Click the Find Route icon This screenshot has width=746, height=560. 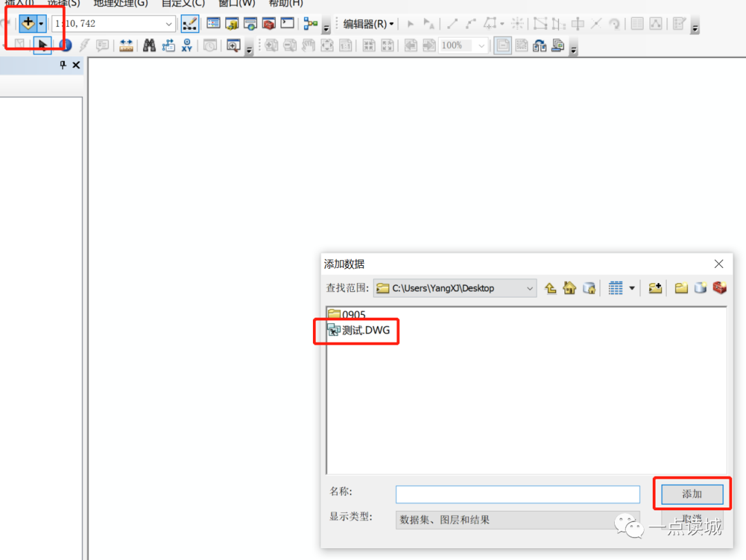point(168,46)
